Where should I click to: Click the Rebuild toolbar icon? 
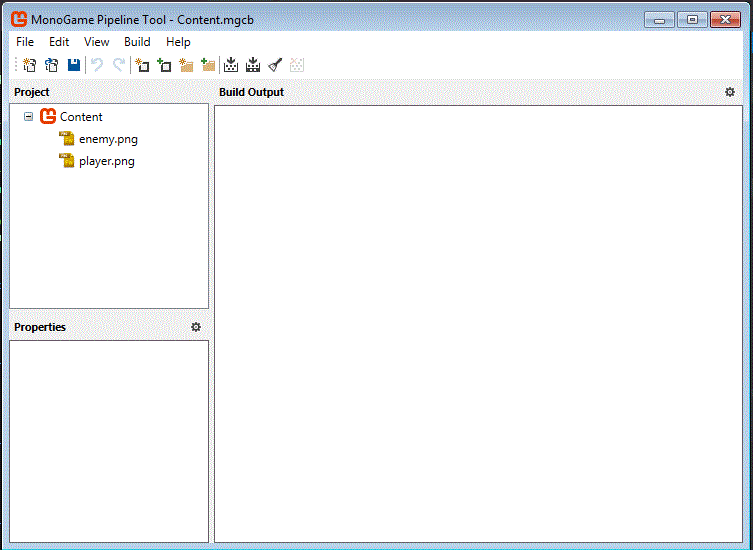click(253, 65)
